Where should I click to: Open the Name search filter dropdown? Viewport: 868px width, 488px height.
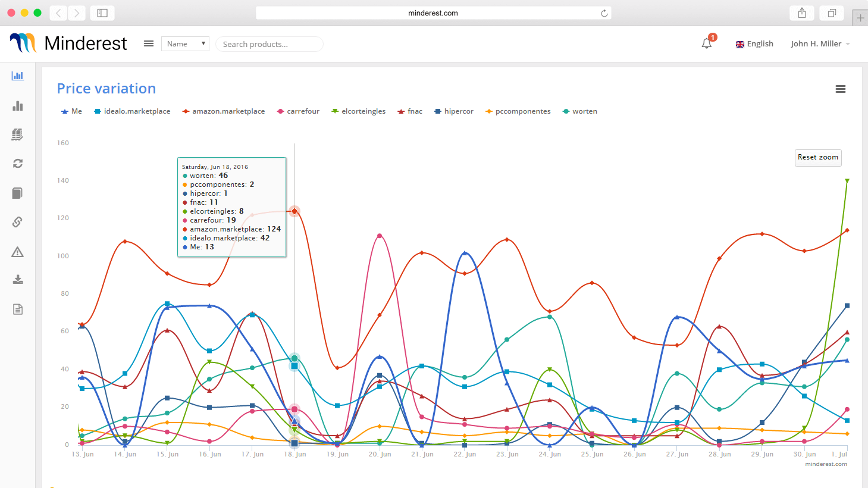pyautogui.click(x=185, y=43)
